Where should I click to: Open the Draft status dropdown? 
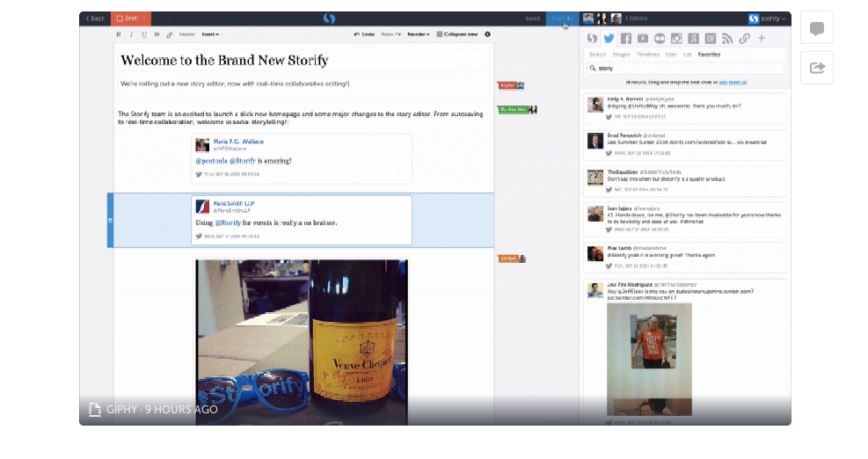point(131,18)
